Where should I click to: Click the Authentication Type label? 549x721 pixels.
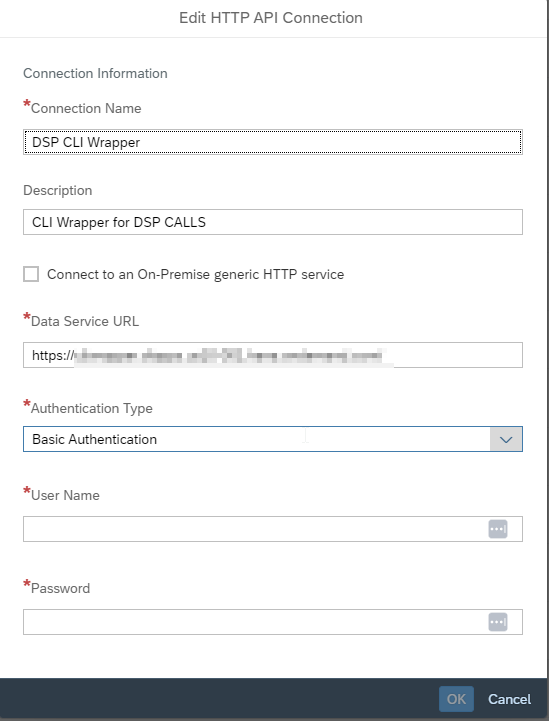92,408
